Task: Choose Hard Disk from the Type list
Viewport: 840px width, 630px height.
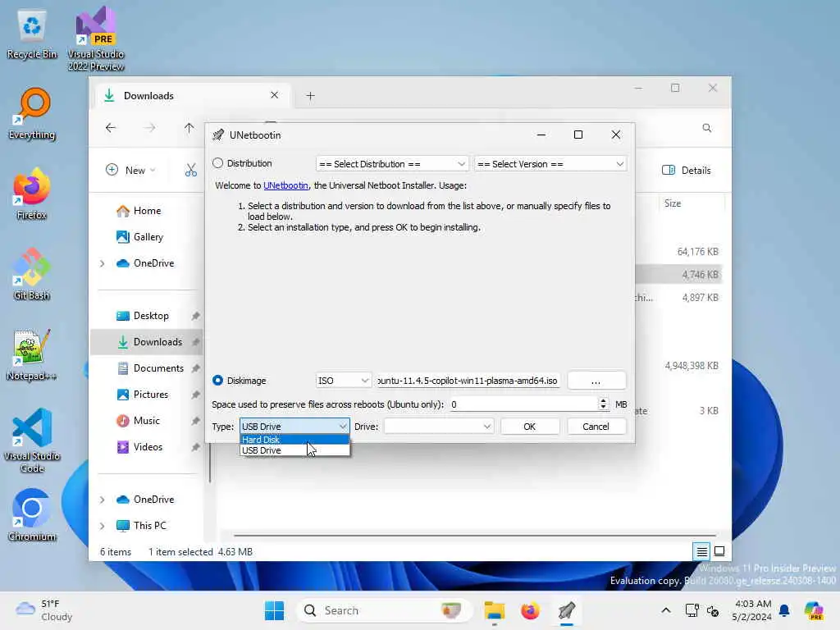Action: (294, 440)
